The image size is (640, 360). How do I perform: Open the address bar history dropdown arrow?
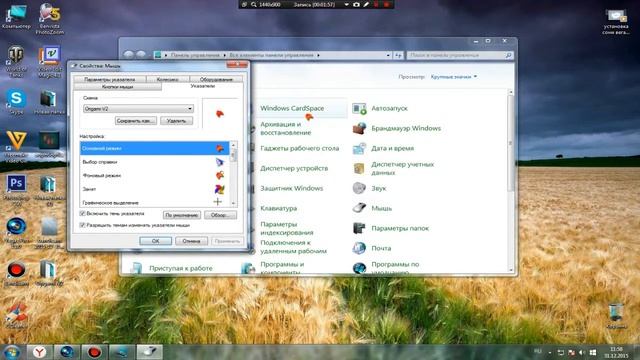388,55
